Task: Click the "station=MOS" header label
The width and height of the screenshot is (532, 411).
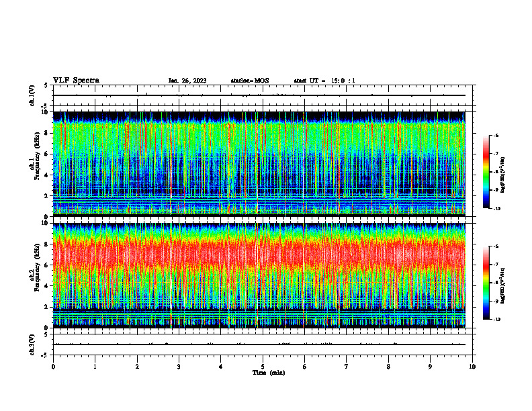Action: 250,81
